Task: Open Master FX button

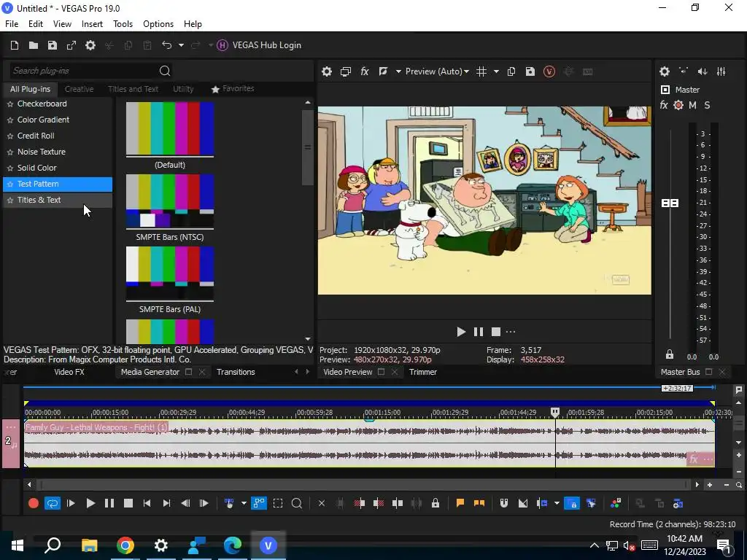Action: pos(664,105)
